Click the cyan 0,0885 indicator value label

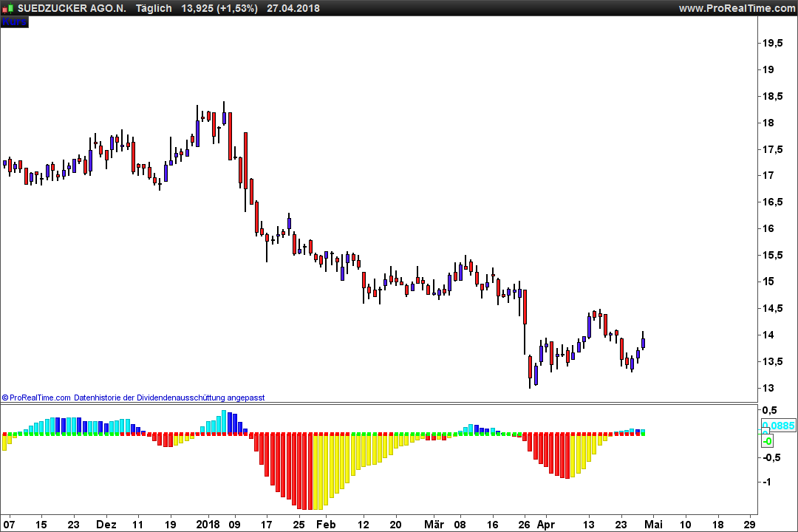pos(778,426)
